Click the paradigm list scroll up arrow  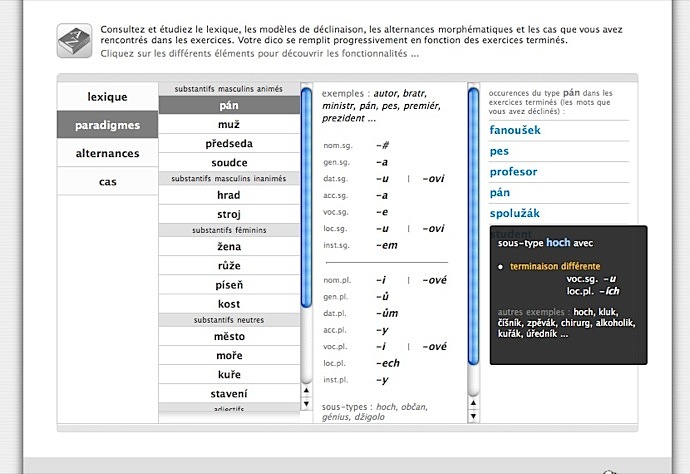point(306,390)
